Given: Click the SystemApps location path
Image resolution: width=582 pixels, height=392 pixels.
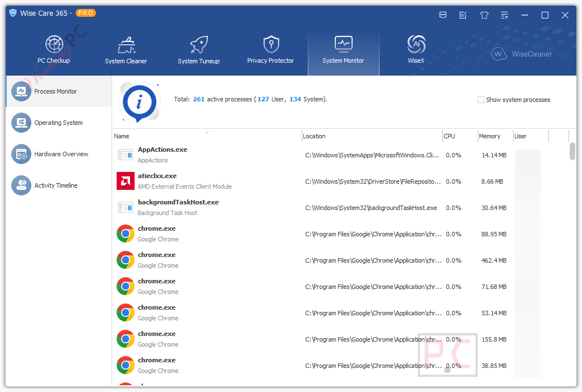Looking at the screenshot, I should [372, 155].
